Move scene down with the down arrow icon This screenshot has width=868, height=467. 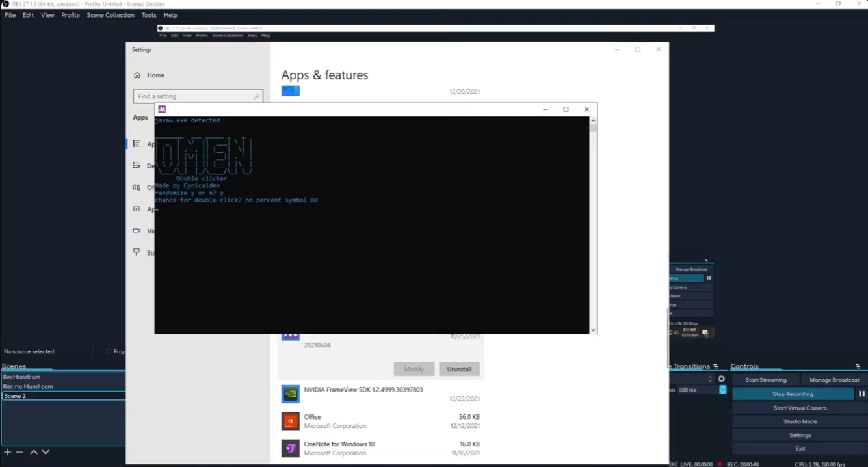(x=46, y=452)
